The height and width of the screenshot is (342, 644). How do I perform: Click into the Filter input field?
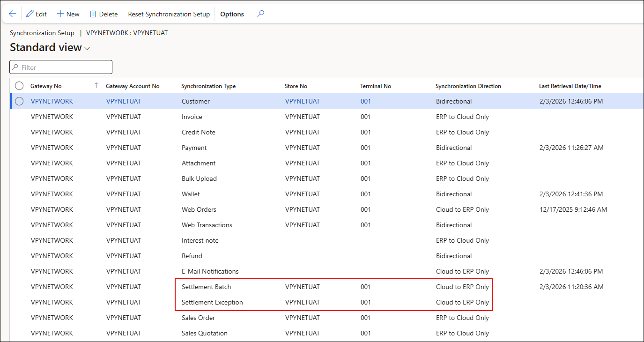[x=61, y=67]
